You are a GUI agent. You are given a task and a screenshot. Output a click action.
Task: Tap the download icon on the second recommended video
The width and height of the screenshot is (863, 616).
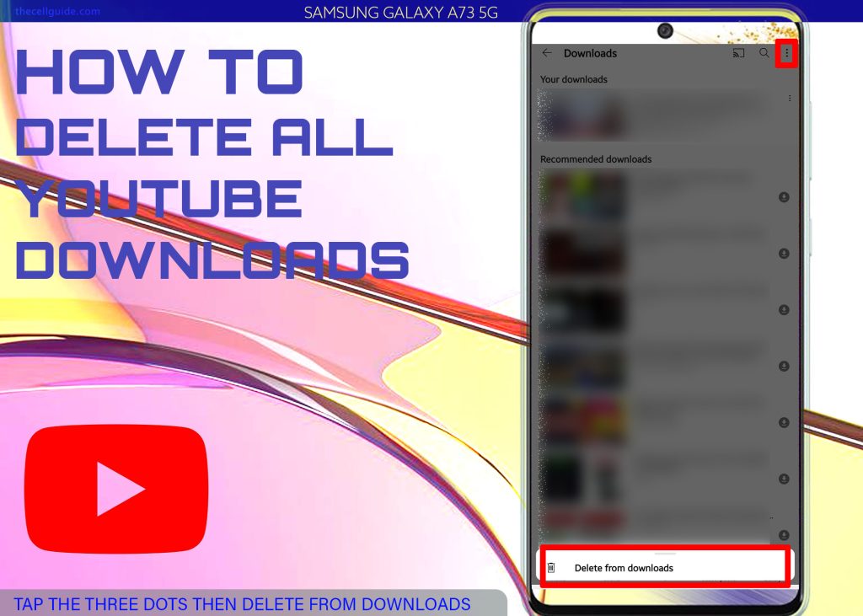[x=784, y=254]
